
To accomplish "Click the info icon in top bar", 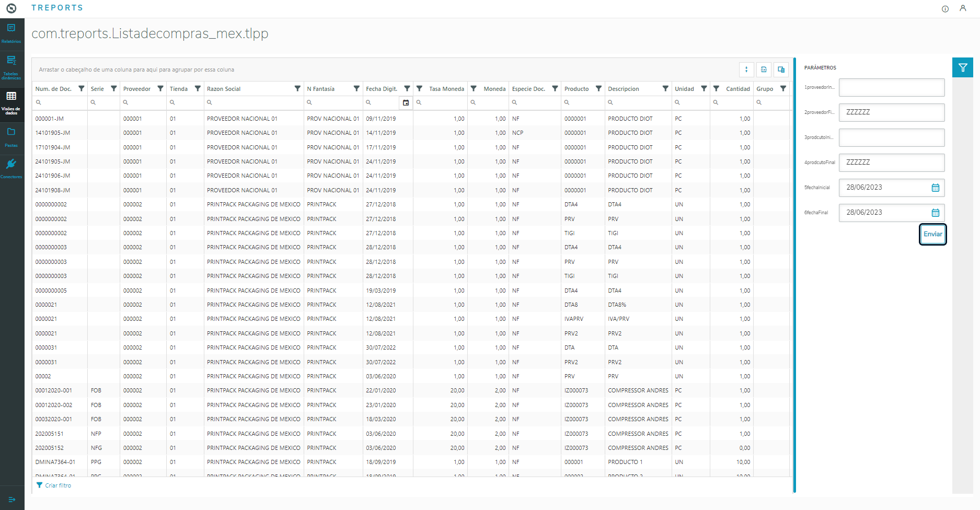I will pos(945,9).
